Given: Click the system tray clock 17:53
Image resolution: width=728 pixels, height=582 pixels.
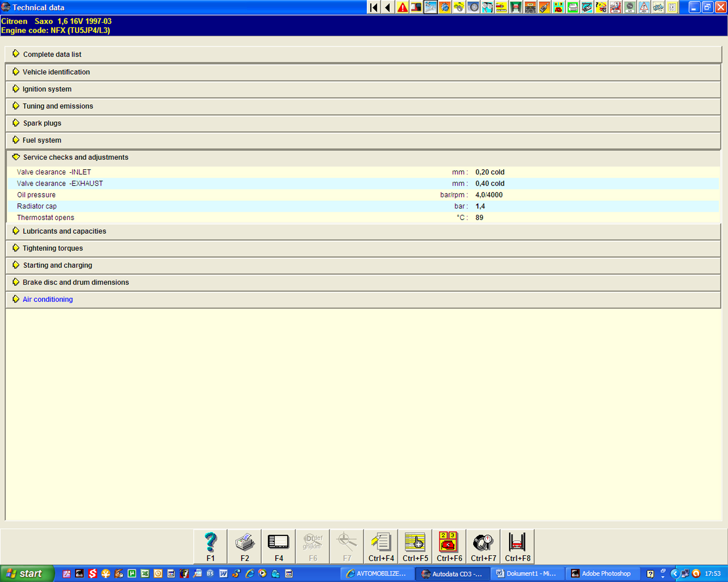Looking at the screenshot, I should point(712,574).
